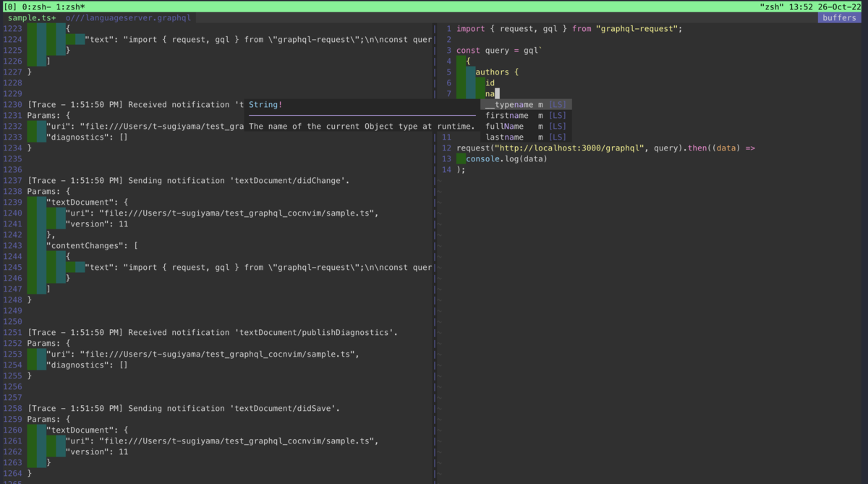Switch to the languageserver.graphql buffer tab
The image size is (868, 484).
(x=128, y=17)
